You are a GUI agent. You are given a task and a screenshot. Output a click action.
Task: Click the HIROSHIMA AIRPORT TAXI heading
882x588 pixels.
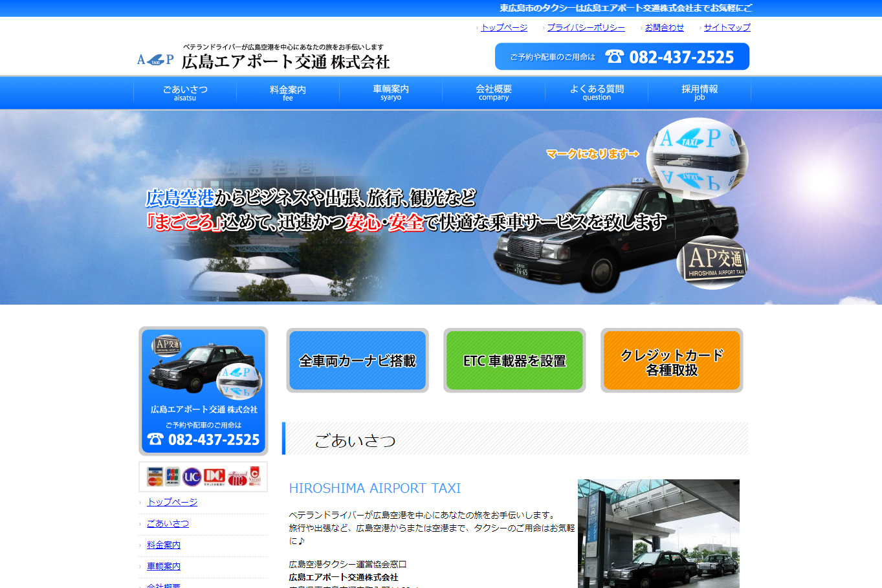(375, 488)
